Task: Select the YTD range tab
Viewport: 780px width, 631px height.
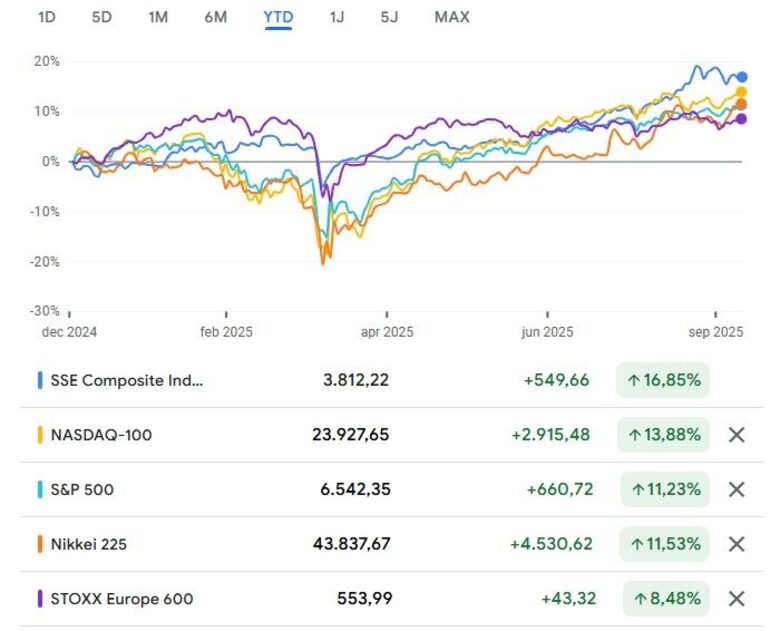Action: coord(278,17)
